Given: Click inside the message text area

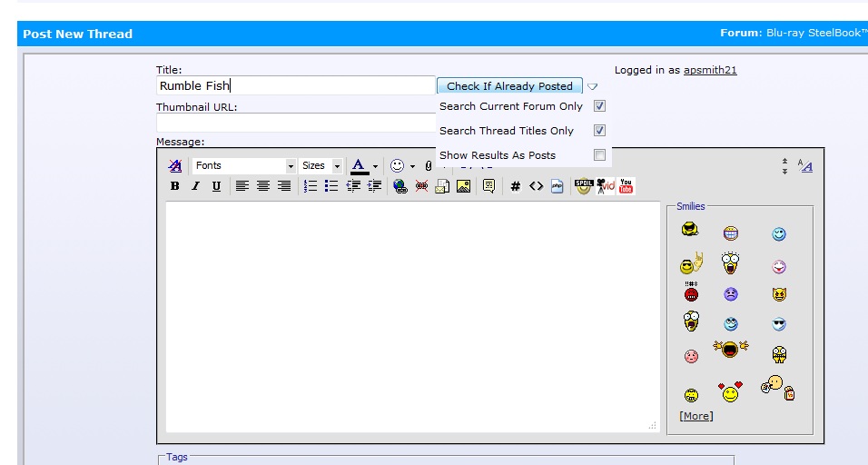Looking at the screenshot, I should pos(413,317).
